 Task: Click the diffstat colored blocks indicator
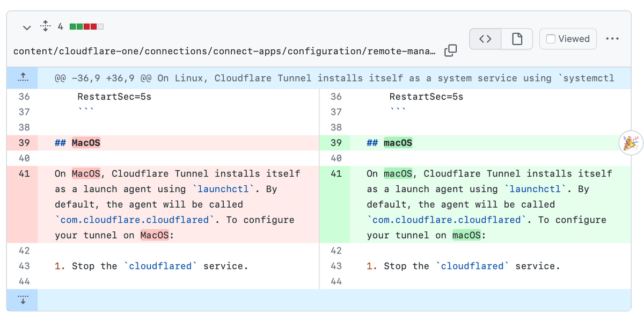pyautogui.click(x=86, y=26)
